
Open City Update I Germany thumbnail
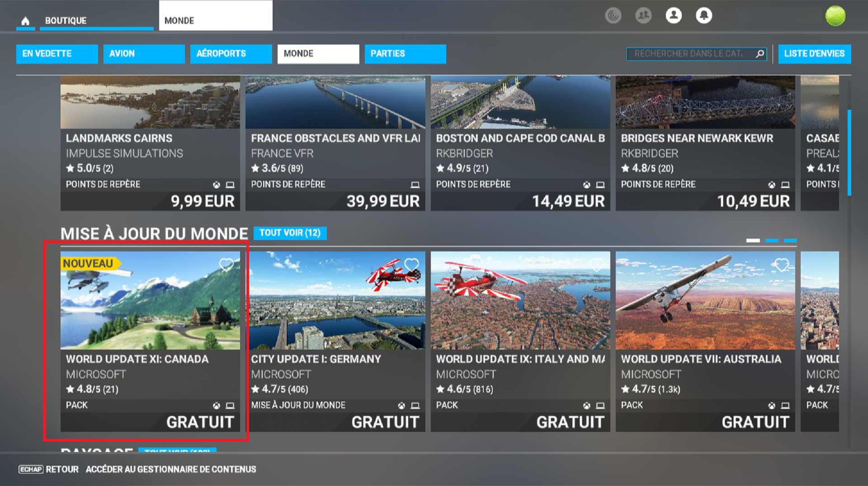335,300
